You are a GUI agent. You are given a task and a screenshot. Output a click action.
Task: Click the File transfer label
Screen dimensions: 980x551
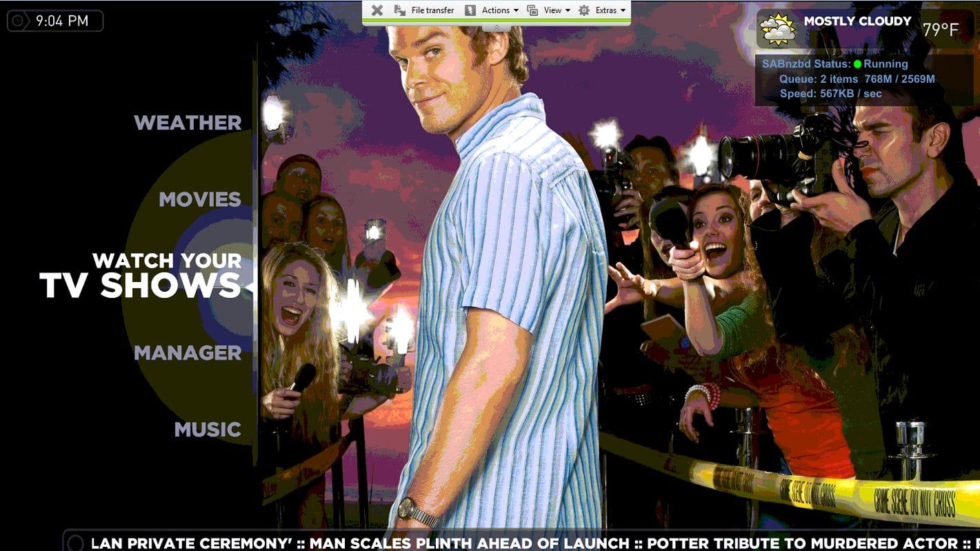click(432, 10)
